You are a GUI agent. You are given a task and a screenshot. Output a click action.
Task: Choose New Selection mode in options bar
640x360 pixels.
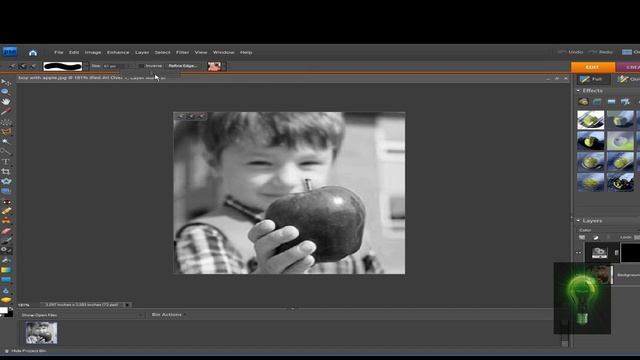(13, 66)
